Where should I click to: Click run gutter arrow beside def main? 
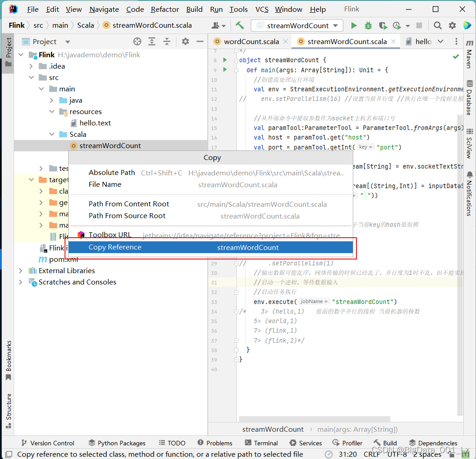click(x=225, y=70)
